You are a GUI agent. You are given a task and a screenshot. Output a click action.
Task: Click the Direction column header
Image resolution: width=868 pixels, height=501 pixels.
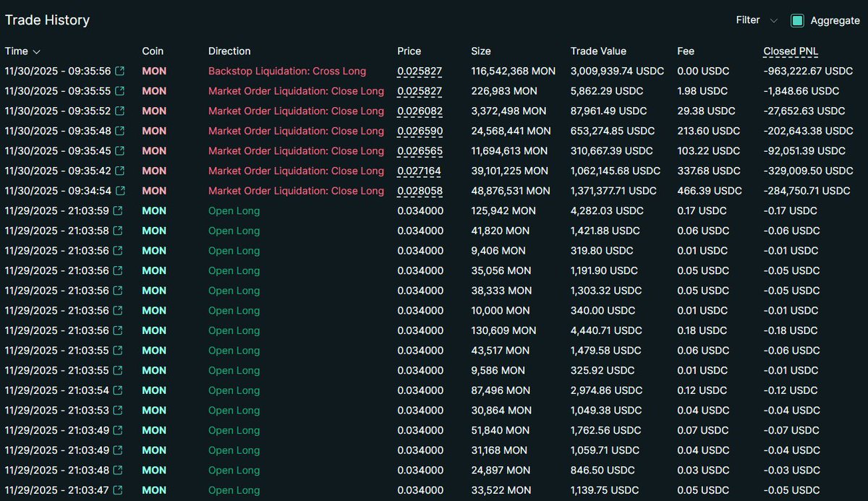coord(229,51)
